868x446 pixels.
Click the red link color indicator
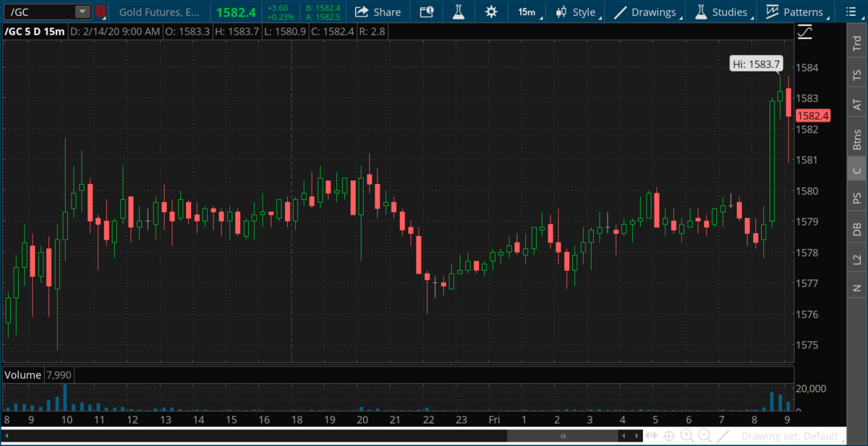click(101, 12)
